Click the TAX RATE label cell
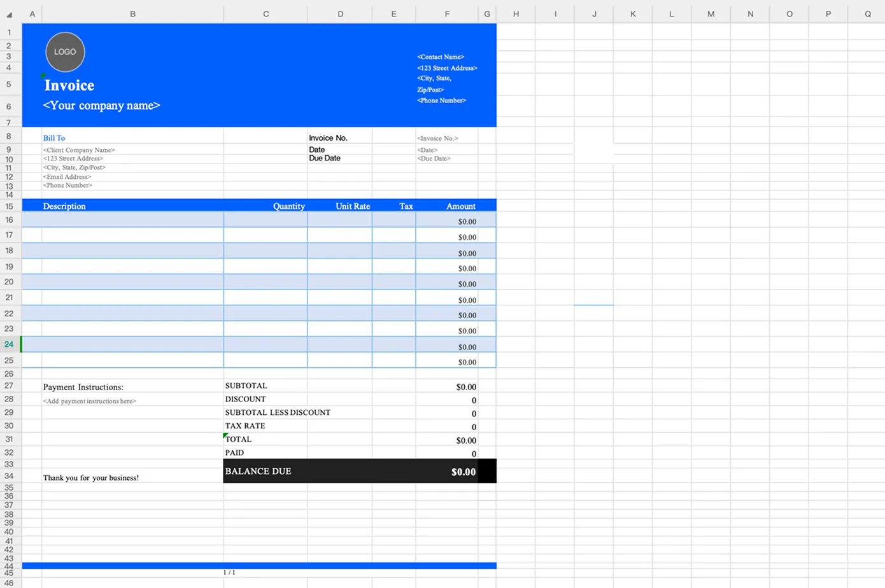 [245, 426]
